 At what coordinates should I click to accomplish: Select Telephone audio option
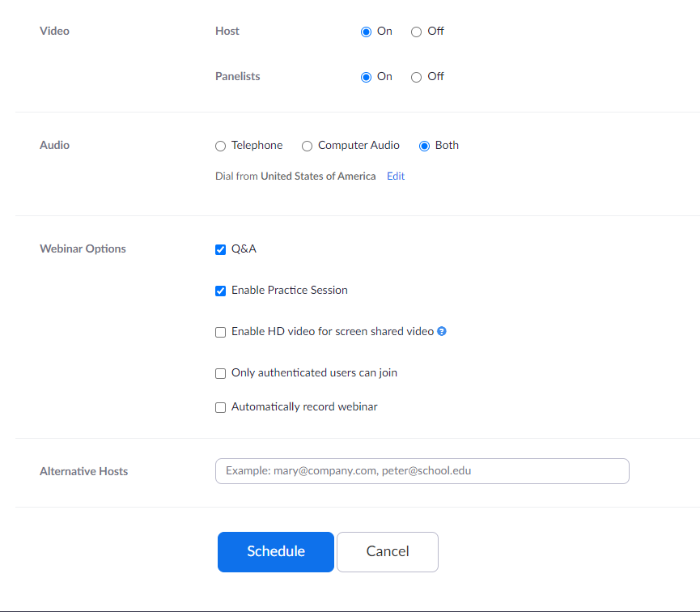coord(220,147)
